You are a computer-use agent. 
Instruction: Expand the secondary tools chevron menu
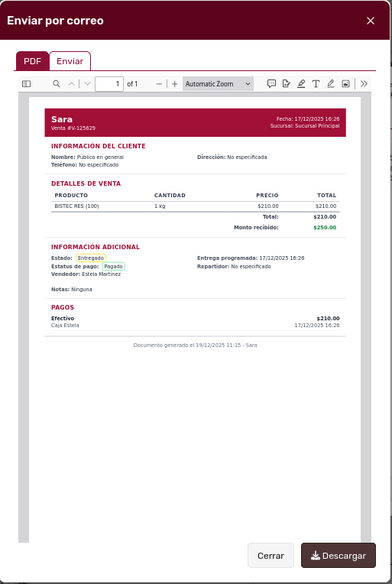pos(364,84)
